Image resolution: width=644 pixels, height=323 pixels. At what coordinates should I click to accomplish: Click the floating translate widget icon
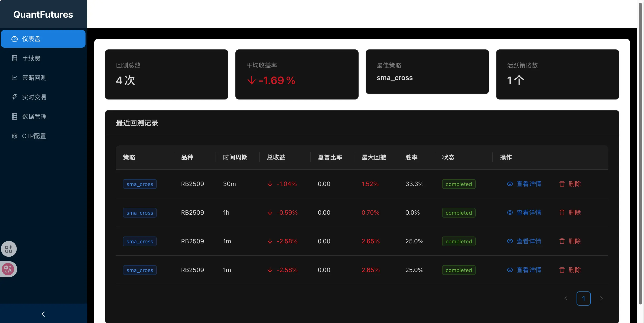click(x=8, y=269)
